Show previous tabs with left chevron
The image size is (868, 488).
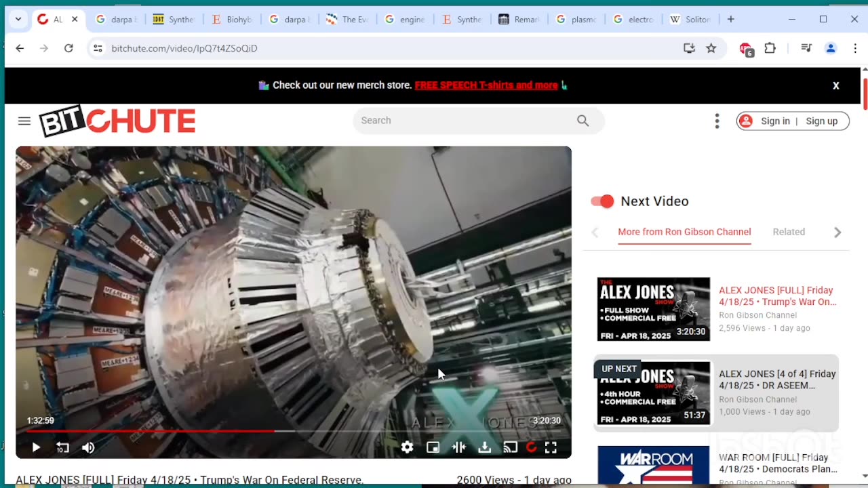point(595,232)
